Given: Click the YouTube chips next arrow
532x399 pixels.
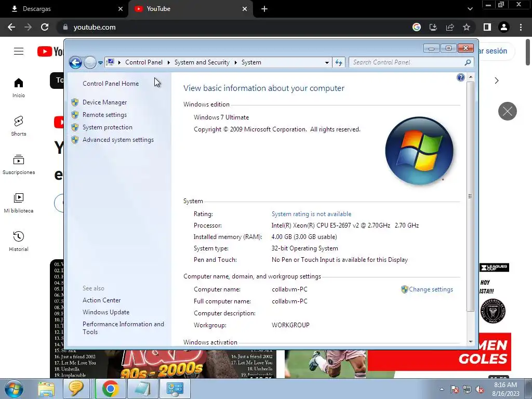Looking at the screenshot, I should click(x=496, y=81).
